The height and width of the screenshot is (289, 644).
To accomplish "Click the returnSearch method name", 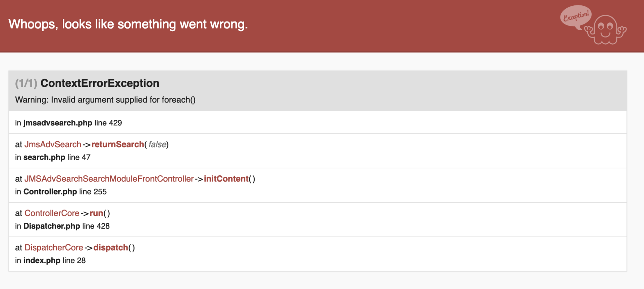I will click(117, 144).
